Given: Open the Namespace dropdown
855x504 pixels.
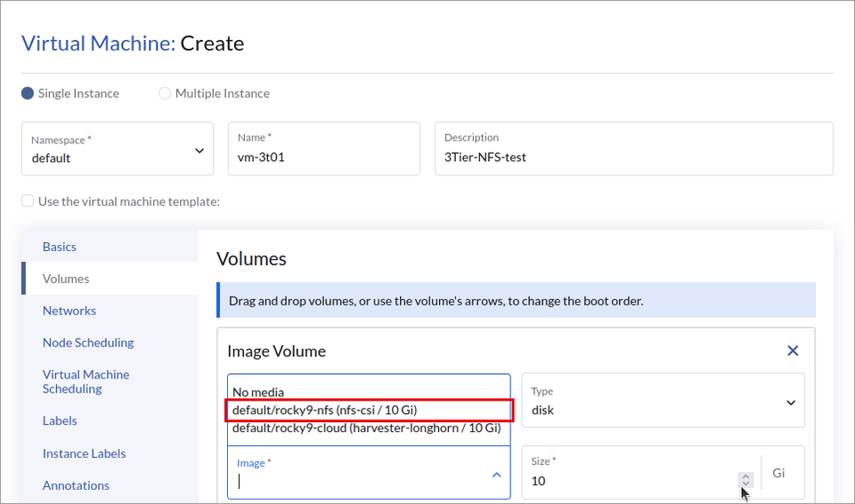Looking at the screenshot, I should point(118,149).
